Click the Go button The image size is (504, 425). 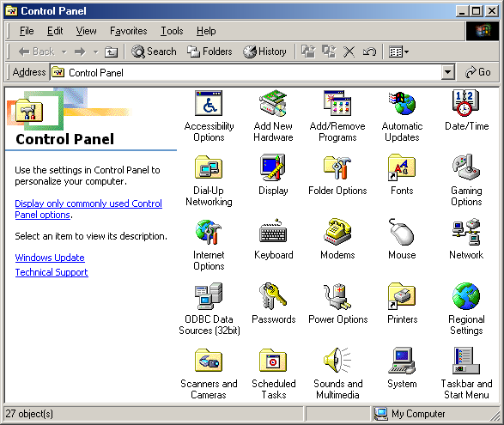point(478,72)
